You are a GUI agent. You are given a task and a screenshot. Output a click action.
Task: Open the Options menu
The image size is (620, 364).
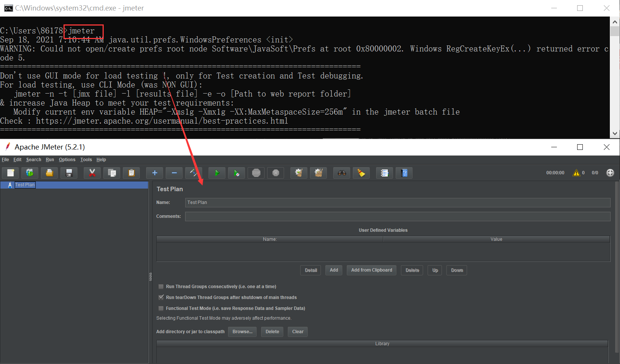[x=67, y=160]
